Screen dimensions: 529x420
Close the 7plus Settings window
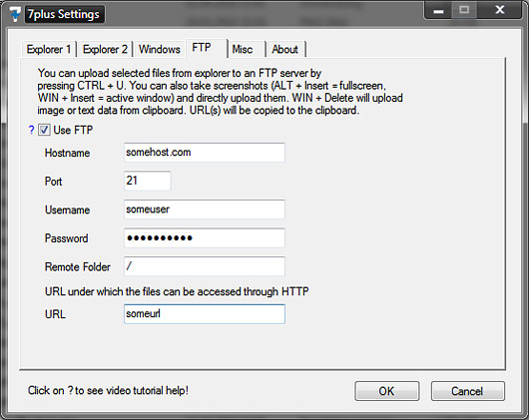coord(500,10)
